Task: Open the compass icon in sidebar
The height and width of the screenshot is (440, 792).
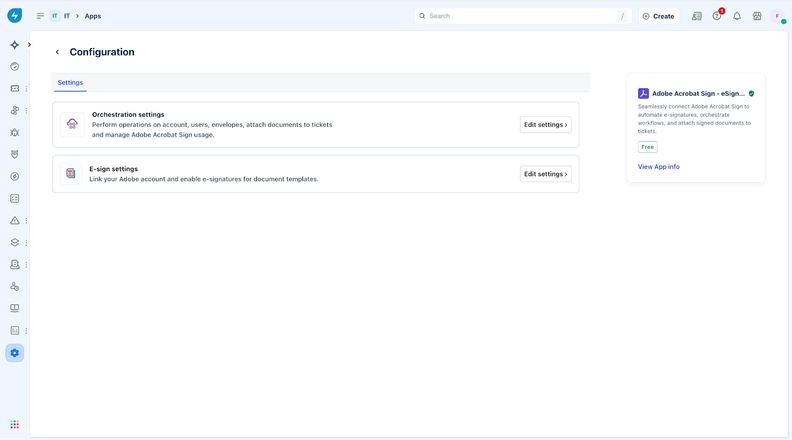Action: (x=15, y=176)
